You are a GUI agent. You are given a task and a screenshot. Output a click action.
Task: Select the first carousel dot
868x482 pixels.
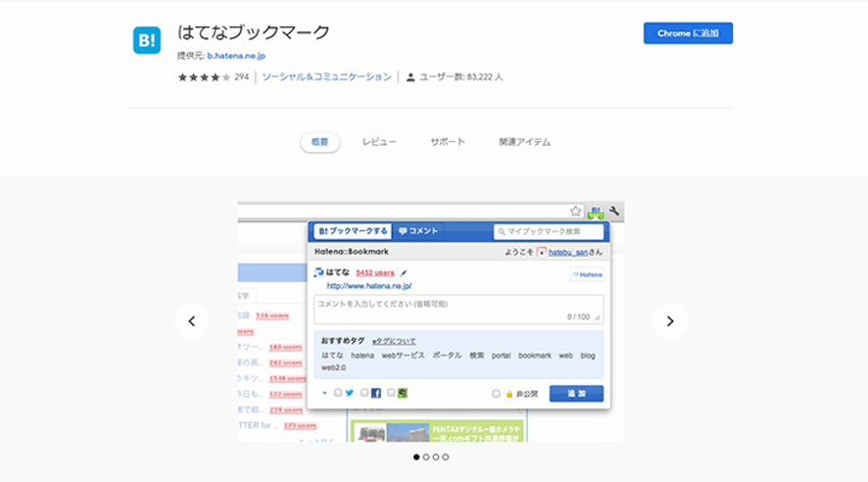click(416, 458)
